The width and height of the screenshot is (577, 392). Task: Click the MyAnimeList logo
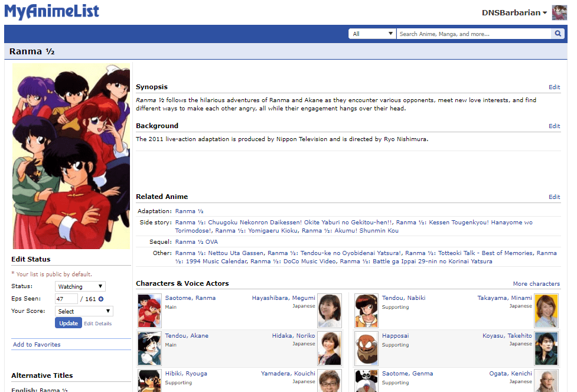[51, 12]
